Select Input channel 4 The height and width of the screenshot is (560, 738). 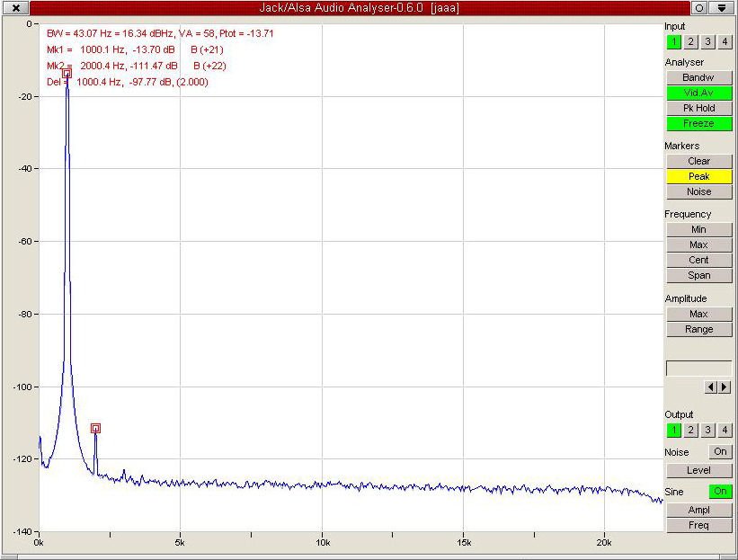pyautogui.click(x=725, y=42)
